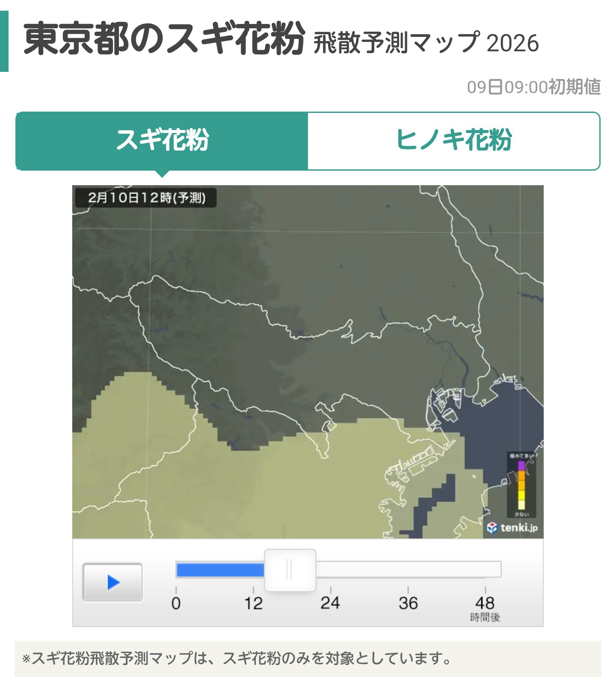The width and height of the screenshot is (616, 683).
Task: Click the purple swatch in the pollen legend
Action: (521, 465)
